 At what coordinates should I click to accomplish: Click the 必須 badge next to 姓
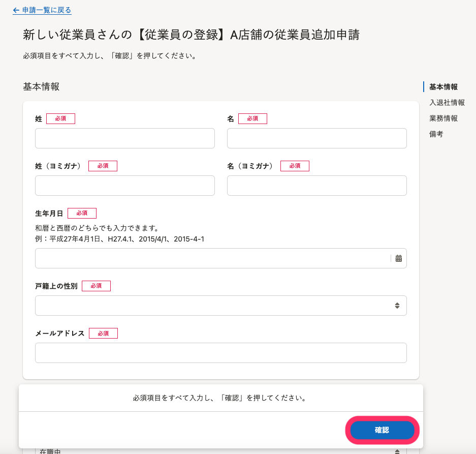(x=60, y=118)
